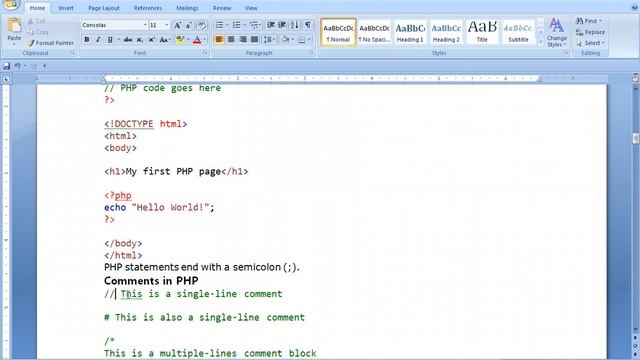Open underline style dropdown arrow
Viewport: 640px width, 360px height.
click(118, 40)
